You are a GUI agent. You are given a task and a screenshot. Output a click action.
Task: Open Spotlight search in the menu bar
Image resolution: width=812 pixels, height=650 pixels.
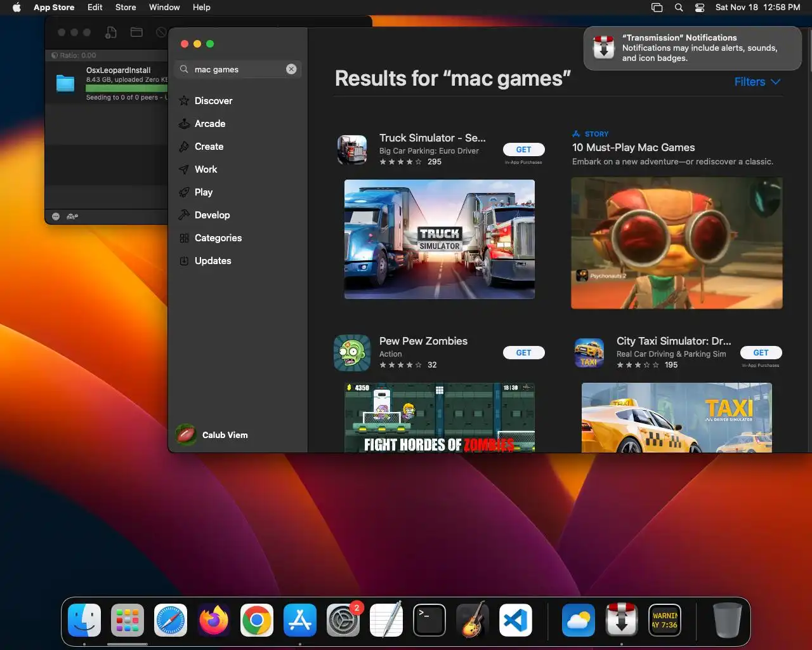tap(679, 8)
